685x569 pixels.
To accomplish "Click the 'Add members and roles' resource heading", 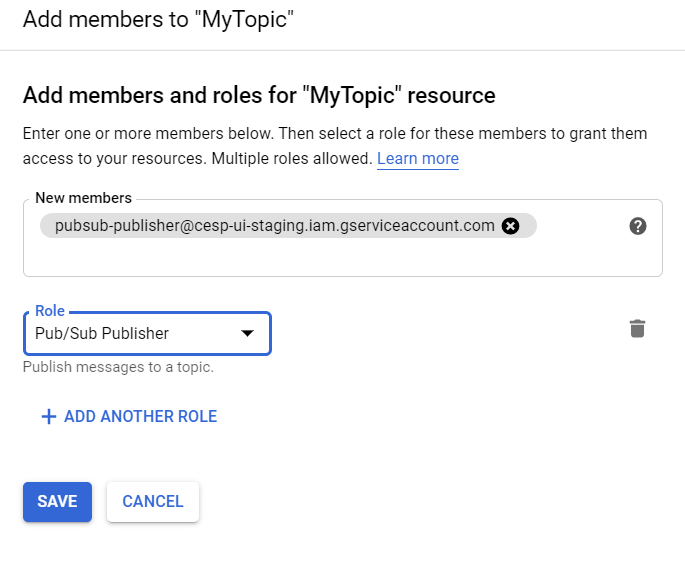I will coord(259,95).
